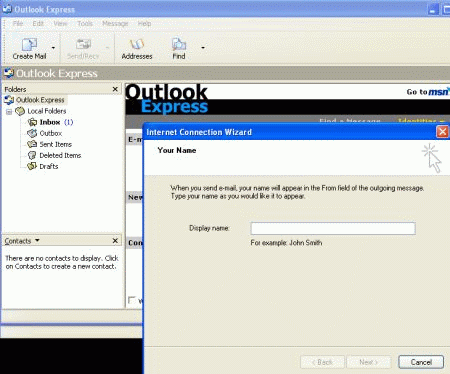Click the Outbox folder icon
Image resolution: width=450 pixels, height=374 pixels.
pyautogui.click(x=32, y=133)
